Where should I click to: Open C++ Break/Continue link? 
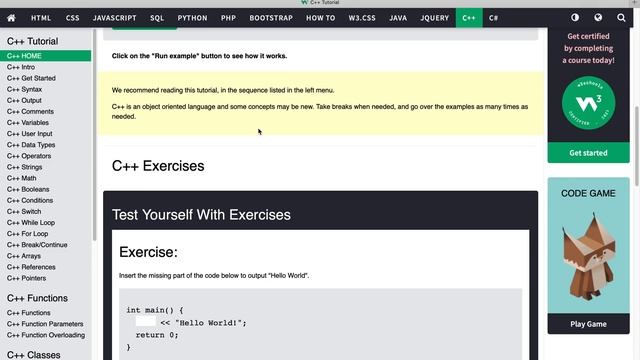37,245
